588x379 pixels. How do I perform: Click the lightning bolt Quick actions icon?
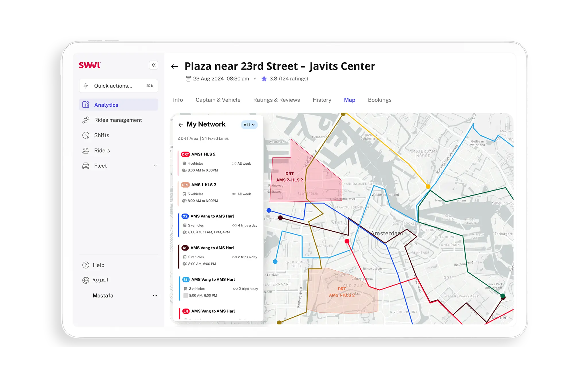(x=86, y=86)
